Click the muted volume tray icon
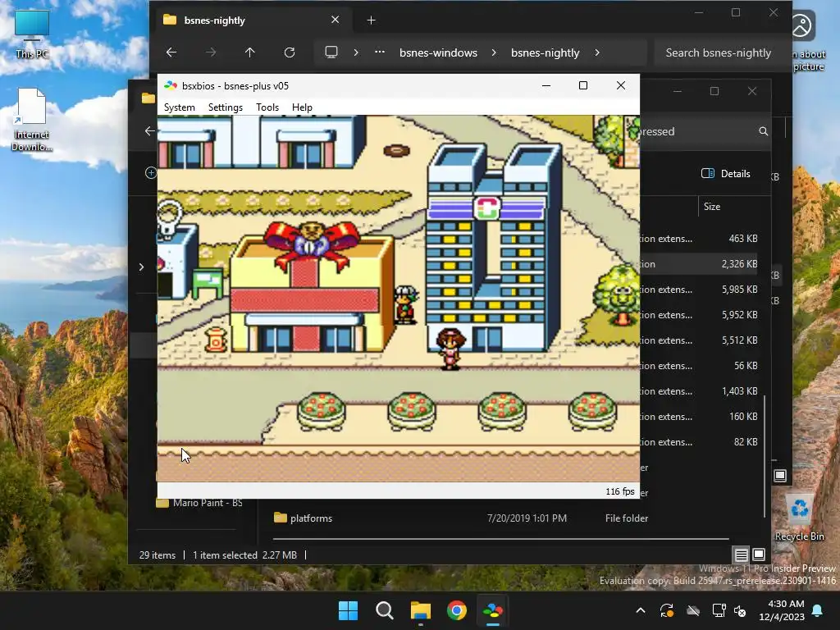The height and width of the screenshot is (630, 840). [741, 610]
